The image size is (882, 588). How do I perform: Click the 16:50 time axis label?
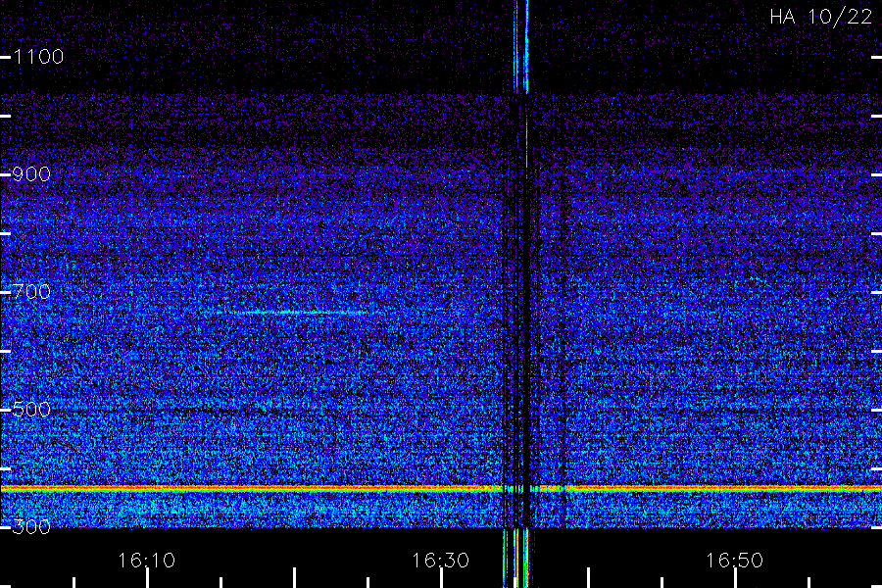[734, 561]
